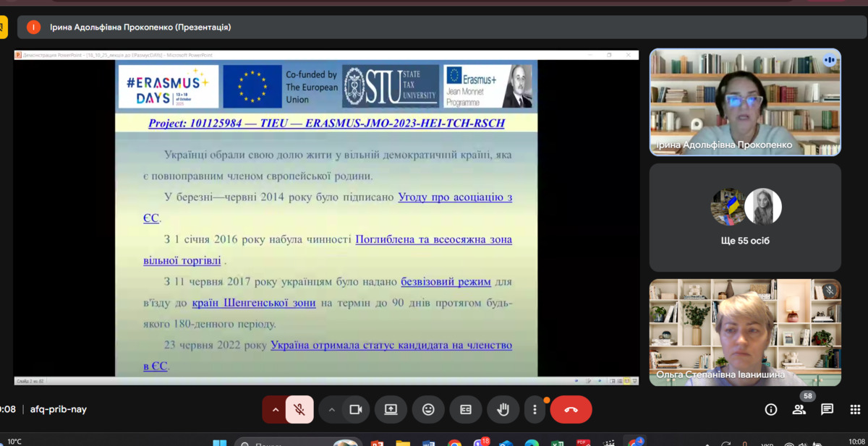The height and width of the screenshot is (446, 868).
Task: Show the participants list with 58 people
Action: pos(799,410)
